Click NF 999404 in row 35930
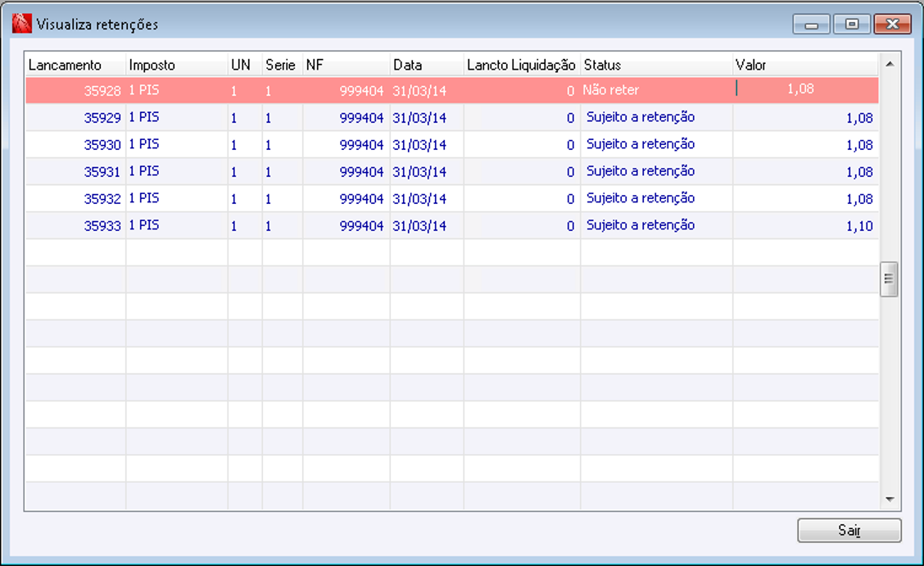Image resolution: width=924 pixels, height=566 pixels. [x=361, y=145]
